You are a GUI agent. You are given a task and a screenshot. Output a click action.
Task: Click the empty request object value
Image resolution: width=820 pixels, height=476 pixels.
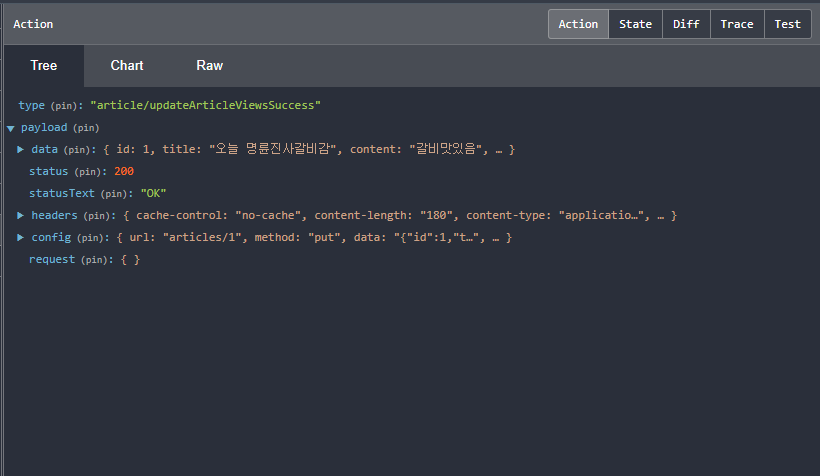point(130,259)
